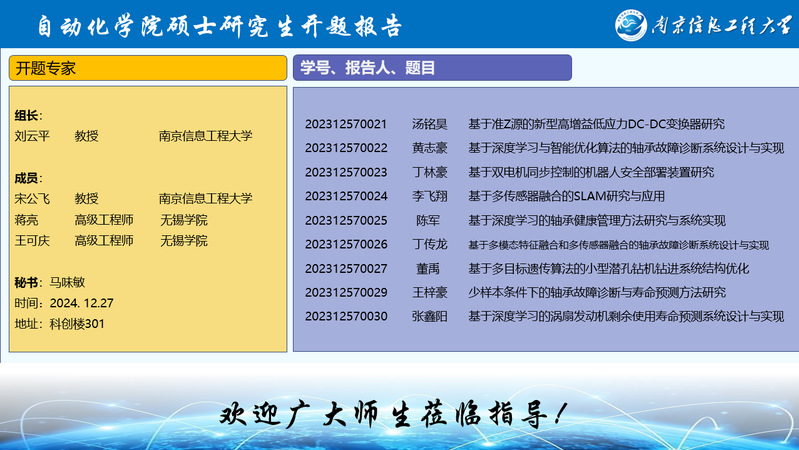Click group leader name 刘云平
This screenshot has height=450, width=799.
(x=32, y=136)
